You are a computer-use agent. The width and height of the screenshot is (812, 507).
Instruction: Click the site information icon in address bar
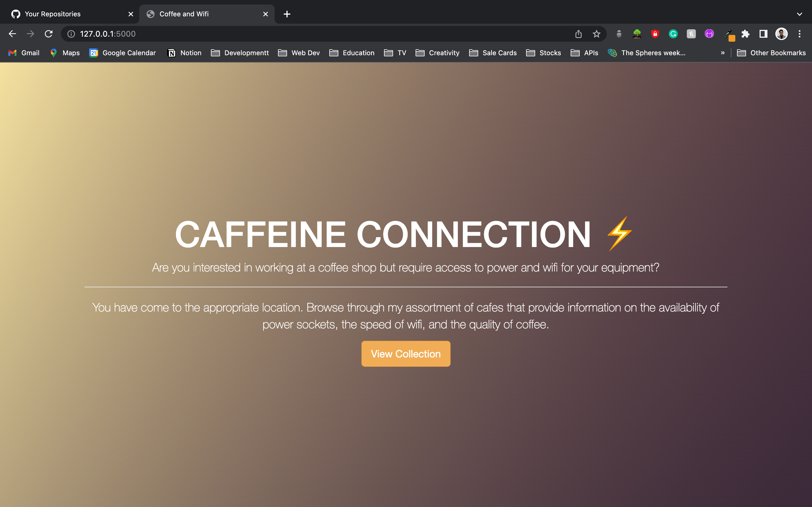71,34
